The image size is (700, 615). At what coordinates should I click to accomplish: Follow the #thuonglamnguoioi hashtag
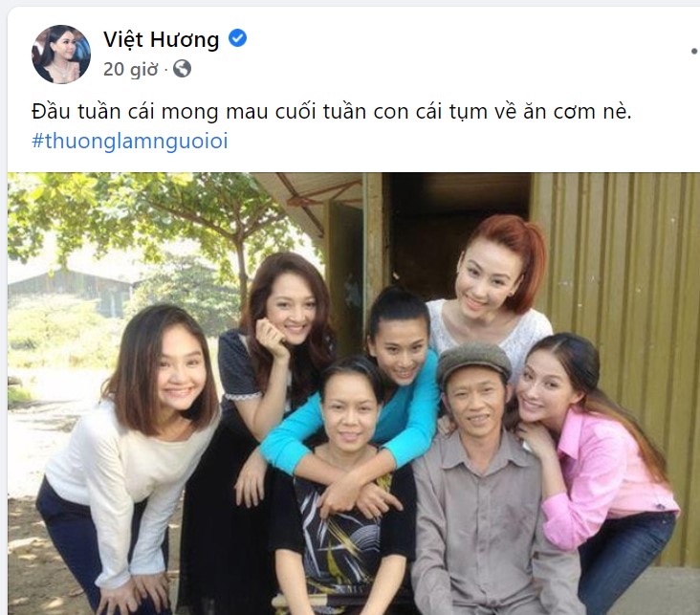tap(130, 141)
